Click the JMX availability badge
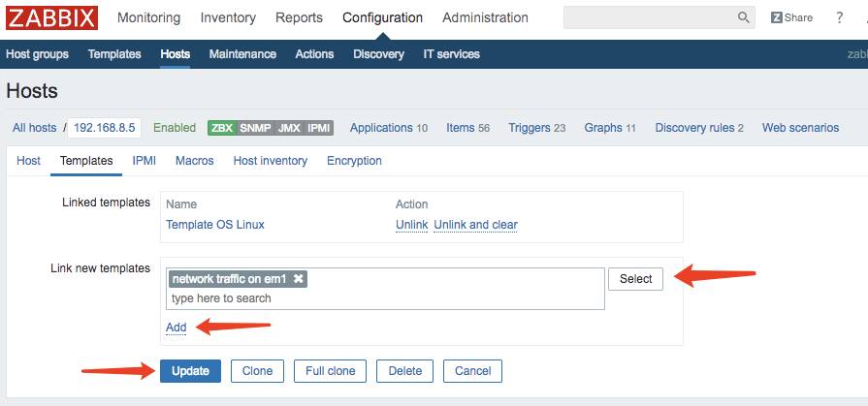The height and width of the screenshot is (406, 868). point(289,128)
